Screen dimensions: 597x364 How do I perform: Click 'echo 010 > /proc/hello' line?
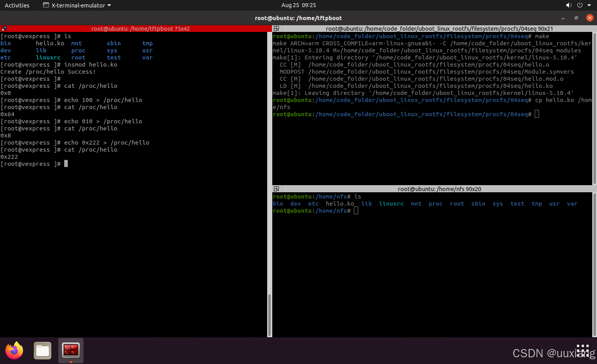(x=71, y=121)
